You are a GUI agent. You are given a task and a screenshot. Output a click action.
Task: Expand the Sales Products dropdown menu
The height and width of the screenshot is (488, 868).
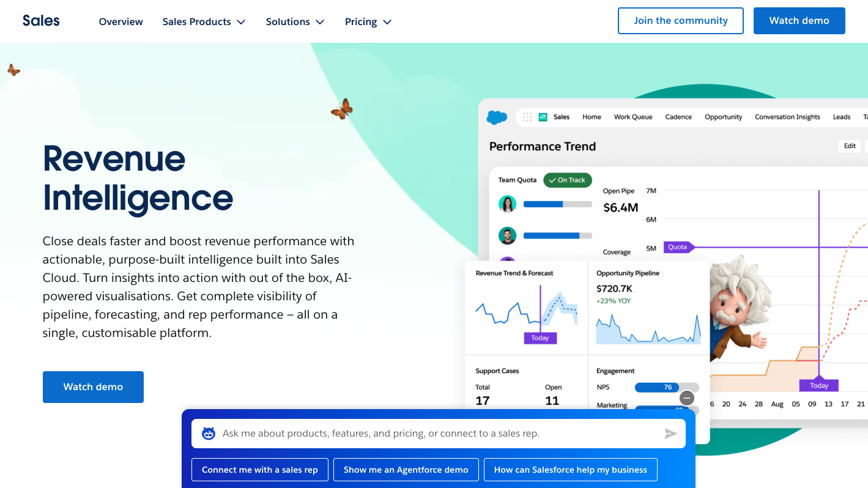click(x=204, y=21)
